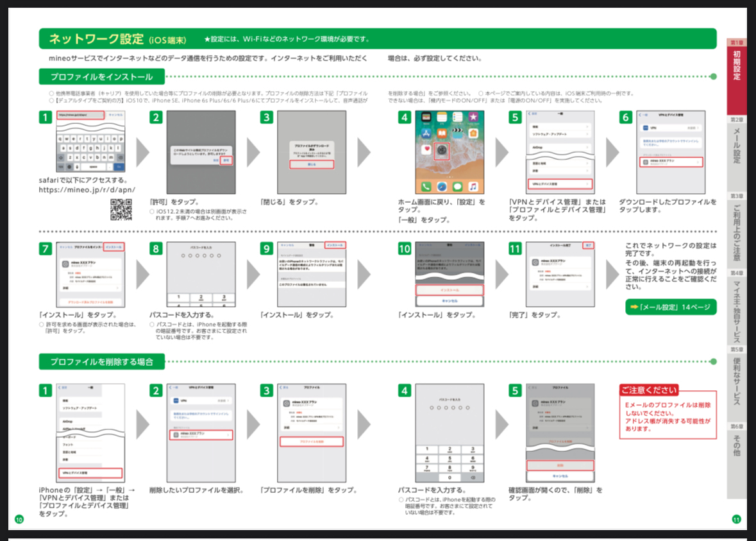756x541 pixels.
Task: Click the 5 key on the deletion passcode keypad
Action: pyautogui.click(x=449, y=459)
